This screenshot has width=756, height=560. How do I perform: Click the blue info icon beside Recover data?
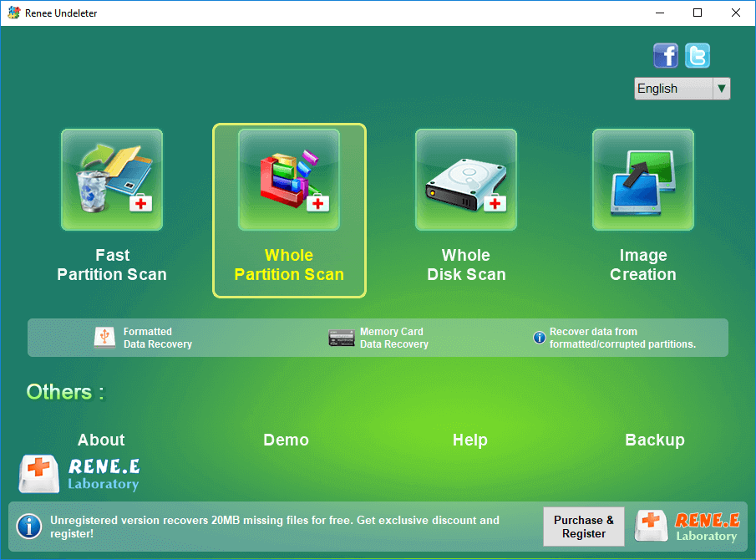[x=540, y=338]
